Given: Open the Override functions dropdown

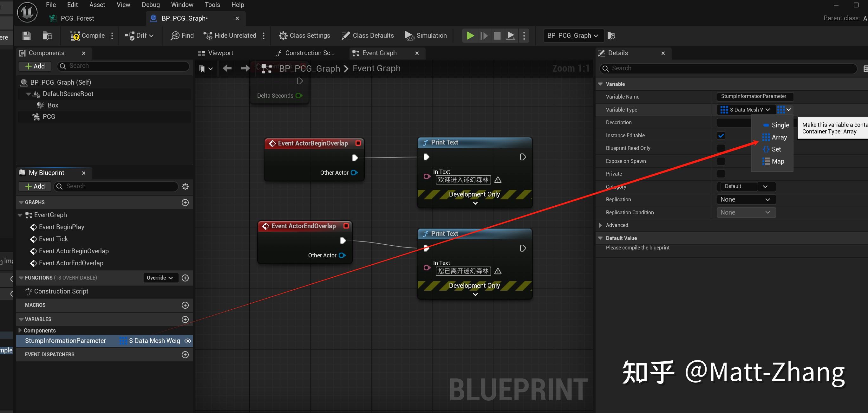Looking at the screenshot, I should [x=160, y=278].
